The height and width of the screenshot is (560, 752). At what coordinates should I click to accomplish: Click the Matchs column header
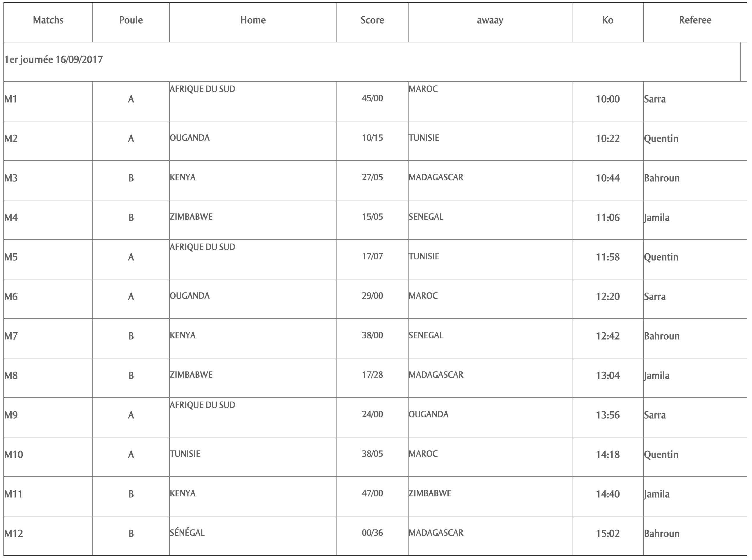[x=48, y=20]
